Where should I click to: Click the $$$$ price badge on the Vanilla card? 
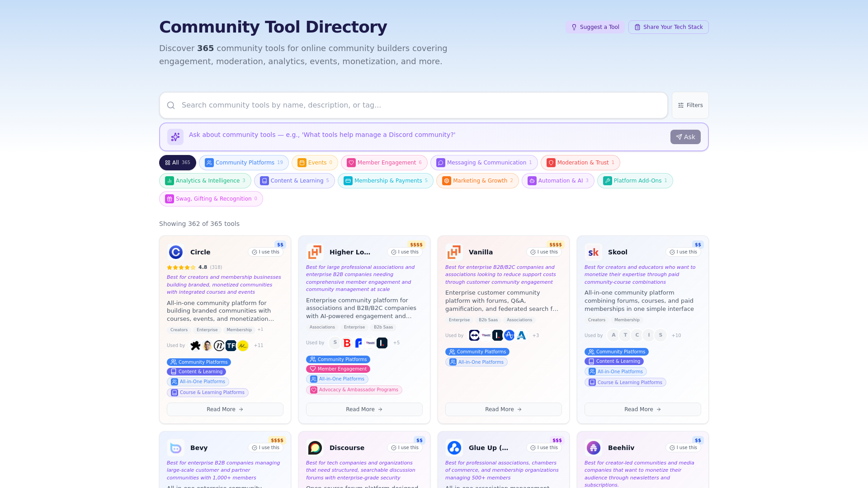(x=556, y=245)
